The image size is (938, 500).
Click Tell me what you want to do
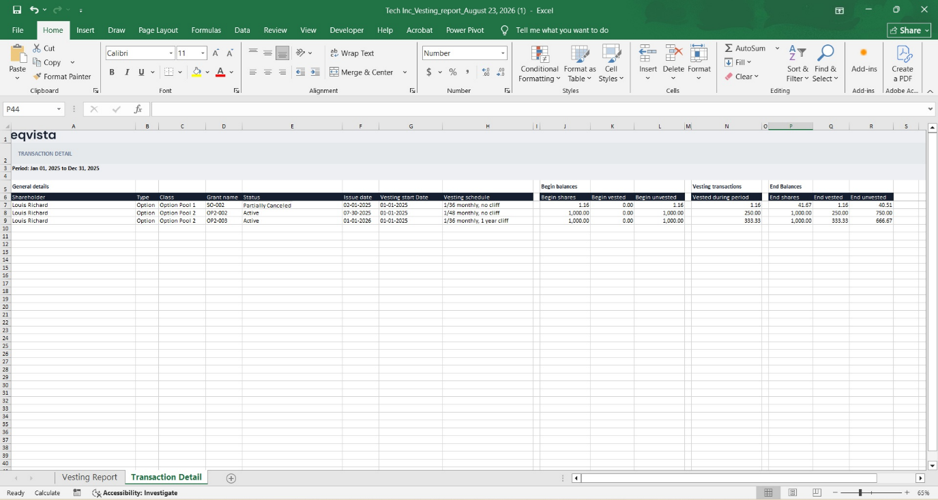562,30
